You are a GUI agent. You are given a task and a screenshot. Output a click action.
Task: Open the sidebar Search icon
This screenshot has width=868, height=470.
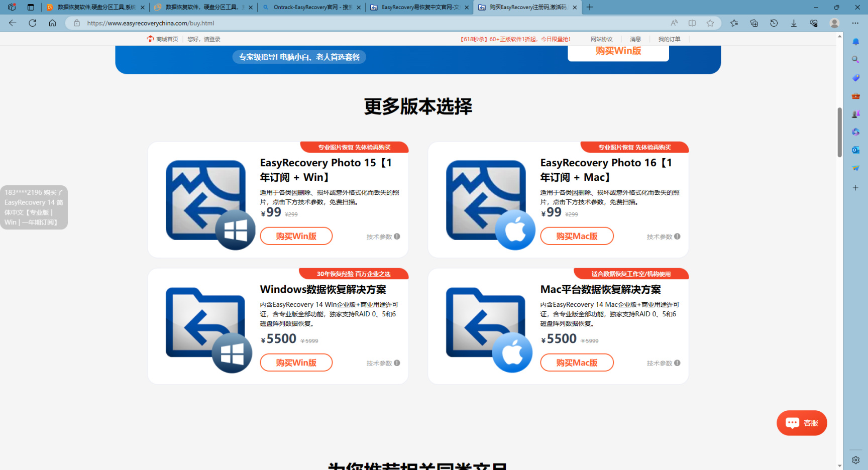coord(856,60)
